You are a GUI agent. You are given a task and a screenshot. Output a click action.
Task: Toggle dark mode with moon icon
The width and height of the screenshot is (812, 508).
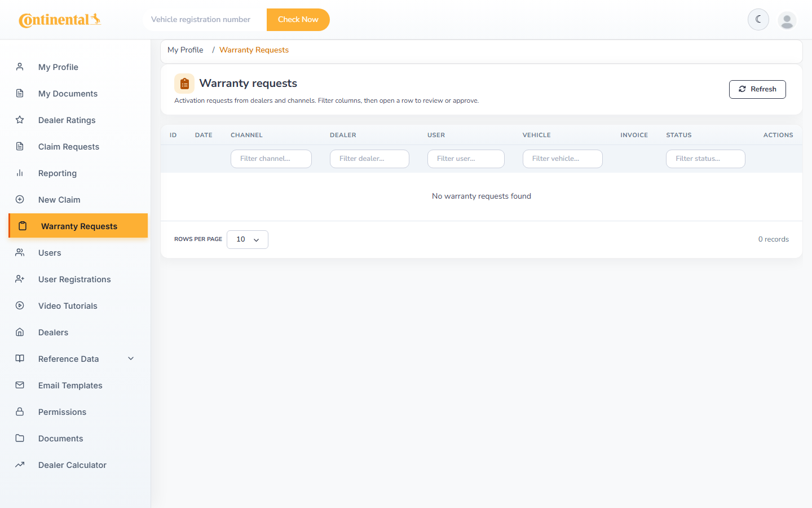click(x=758, y=20)
